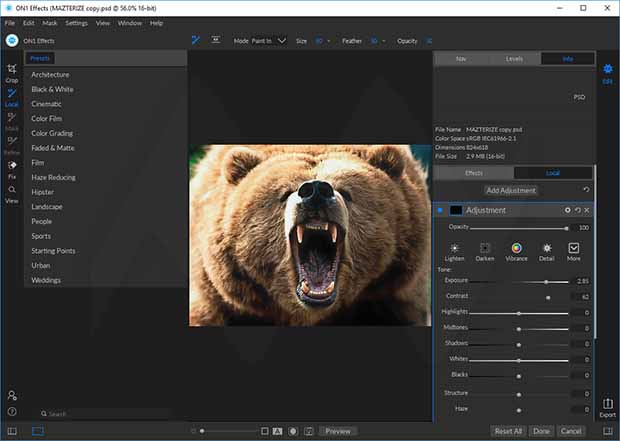Toggle the mask view circle icon
This screenshot has width=620, height=441.
tap(293, 431)
